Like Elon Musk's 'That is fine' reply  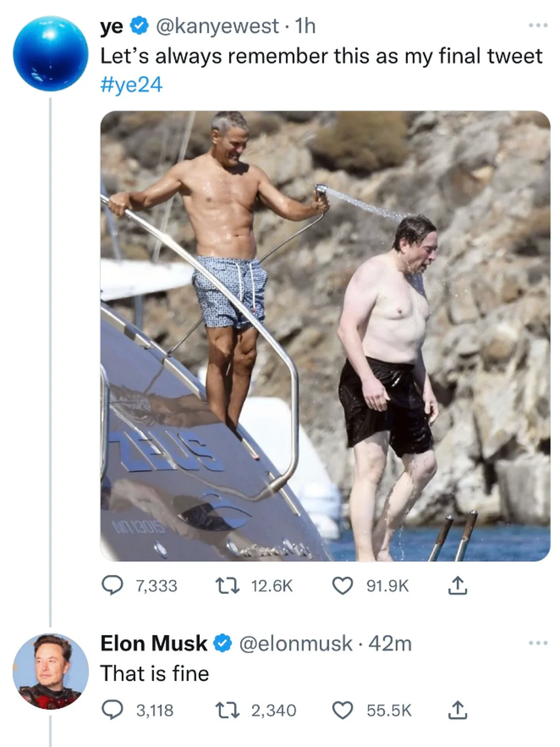[x=343, y=711]
